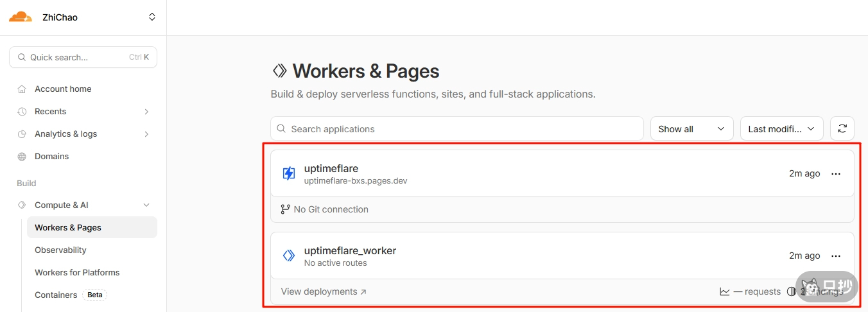Click the Workers & Pages page title
This screenshot has height=312, width=868.
pyautogui.click(x=366, y=71)
